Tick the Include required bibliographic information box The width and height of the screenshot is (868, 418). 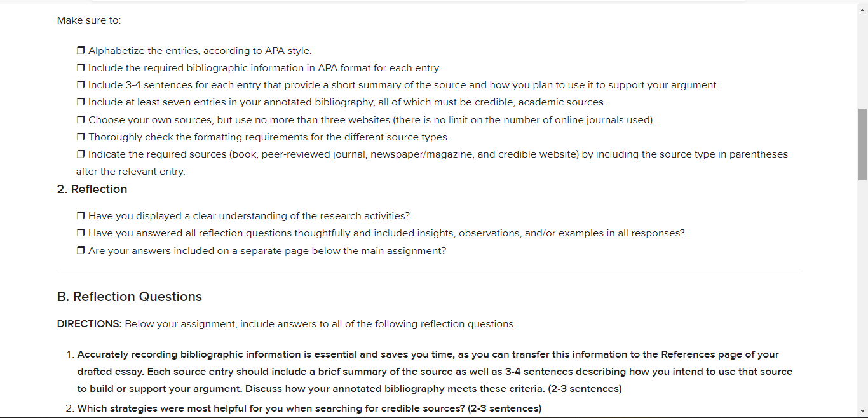[81, 68]
